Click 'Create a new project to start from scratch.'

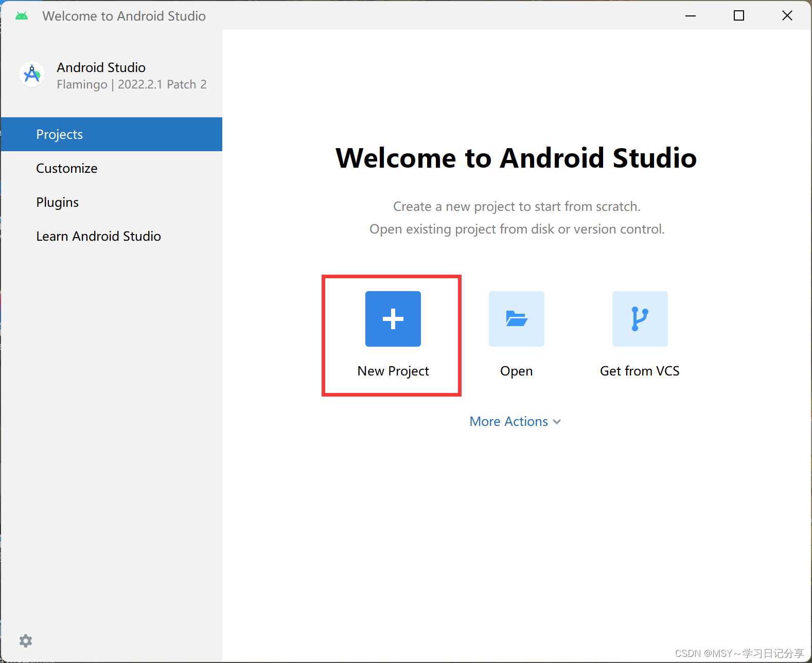point(517,206)
